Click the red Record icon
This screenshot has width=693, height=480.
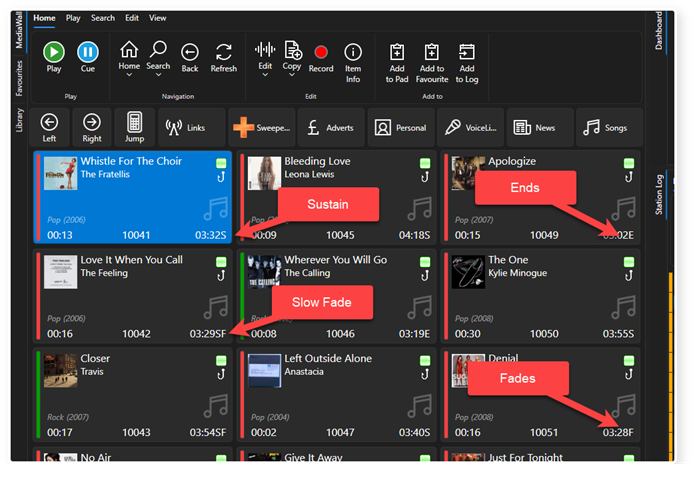(321, 52)
